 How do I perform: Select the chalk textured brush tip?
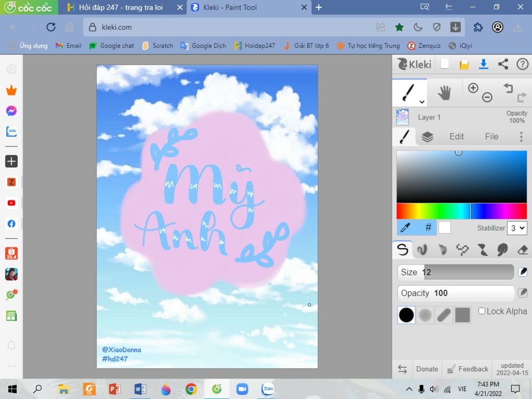[x=425, y=315]
